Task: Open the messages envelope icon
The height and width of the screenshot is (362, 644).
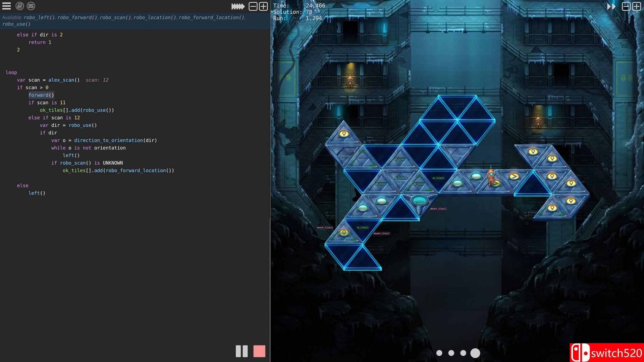Action: point(31,6)
